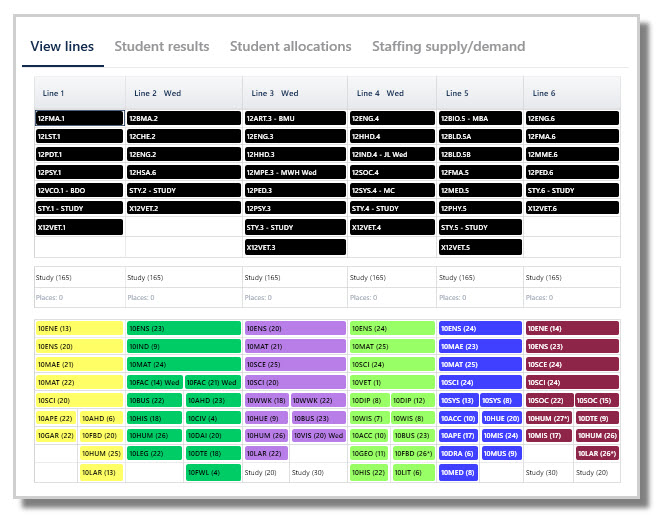This screenshot has width=656, height=516.
Task: Select the 12BLD.5A block
Action: [480, 136]
